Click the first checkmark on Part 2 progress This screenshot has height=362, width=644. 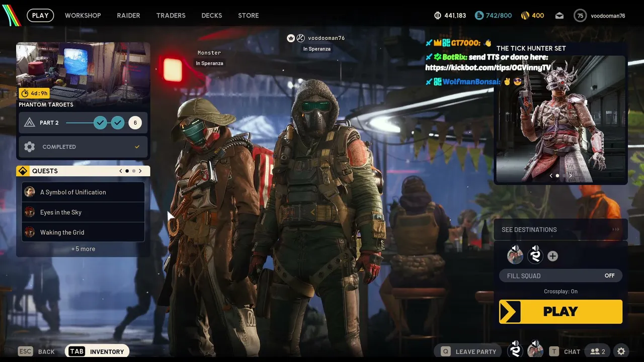[100, 123]
